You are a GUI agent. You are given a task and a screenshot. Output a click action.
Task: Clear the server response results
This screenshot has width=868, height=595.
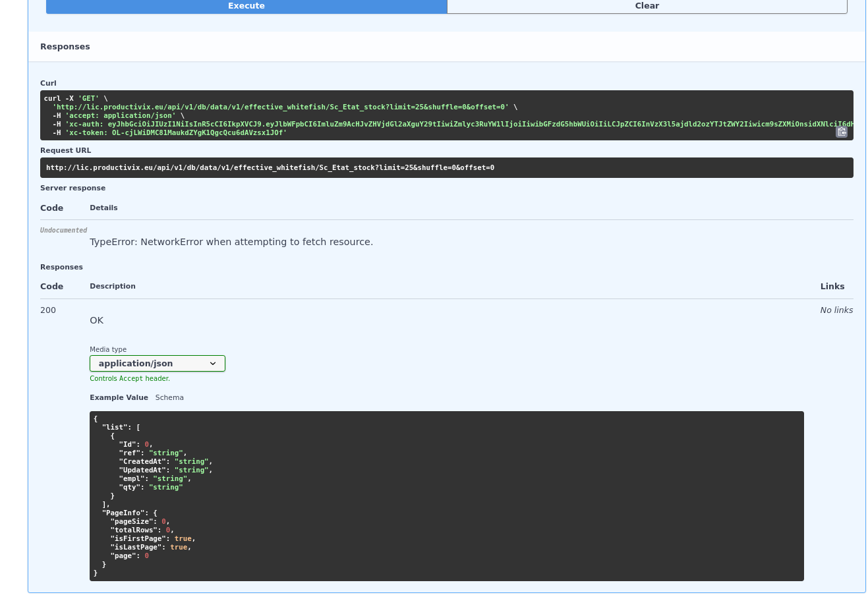[647, 6]
